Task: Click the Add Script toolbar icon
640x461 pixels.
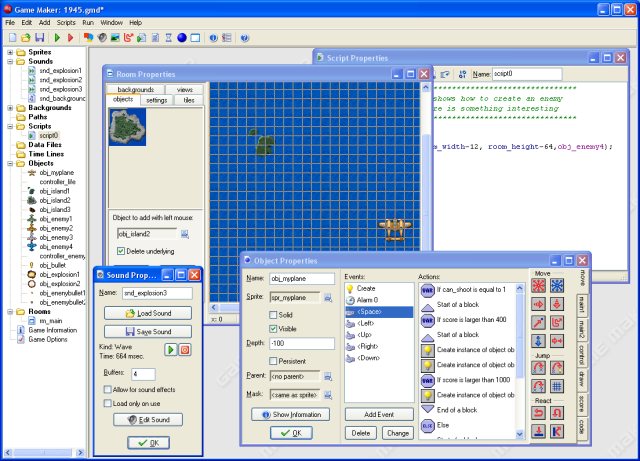Action: (142, 38)
